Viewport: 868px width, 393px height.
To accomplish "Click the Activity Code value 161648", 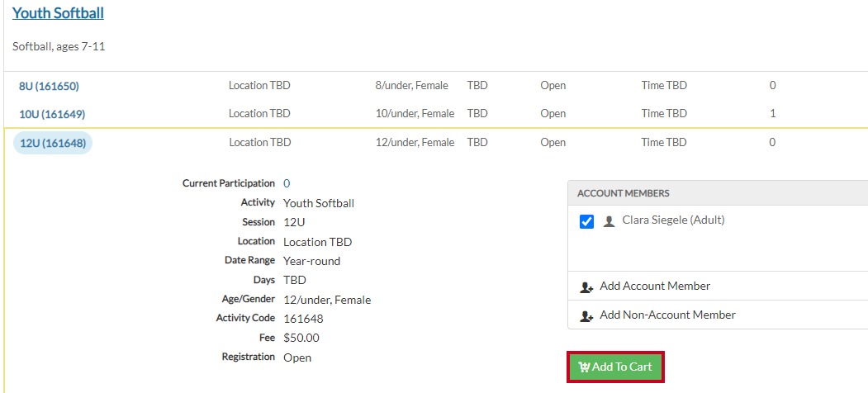I will (x=303, y=319).
